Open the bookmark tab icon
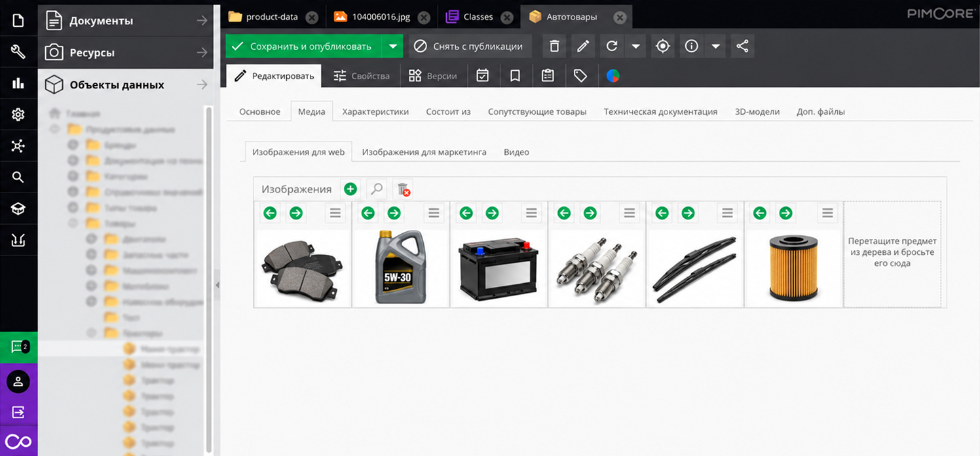980x456 pixels. tap(515, 76)
